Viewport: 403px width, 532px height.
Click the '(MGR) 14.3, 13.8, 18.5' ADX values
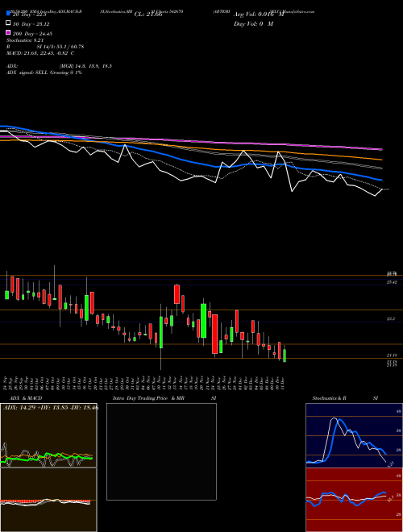point(85,66)
